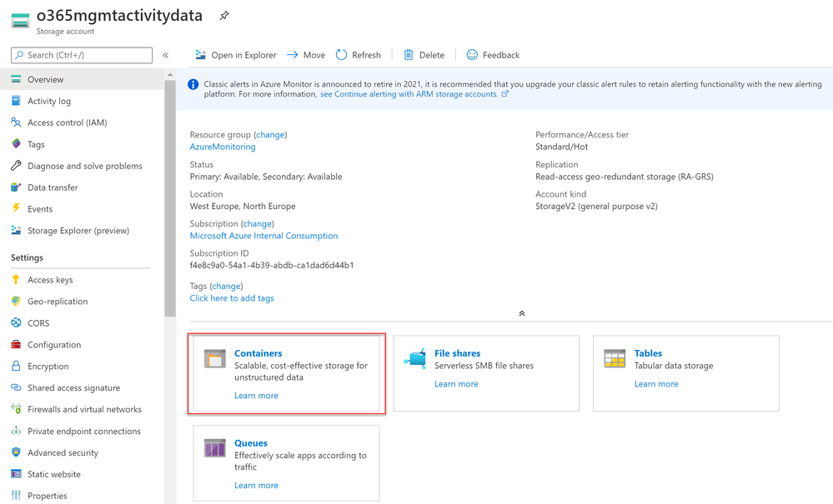
Task: Learn more about Containers
Action: coord(257,396)
